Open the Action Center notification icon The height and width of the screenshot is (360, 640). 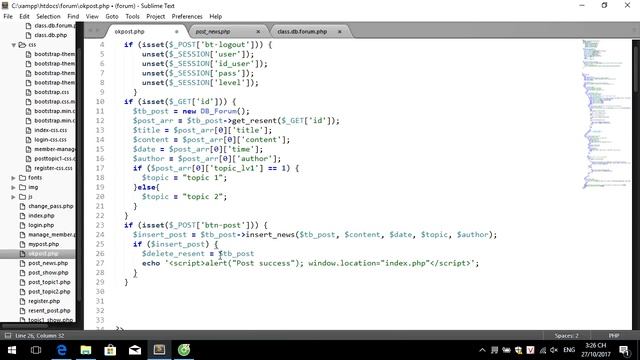624,350
